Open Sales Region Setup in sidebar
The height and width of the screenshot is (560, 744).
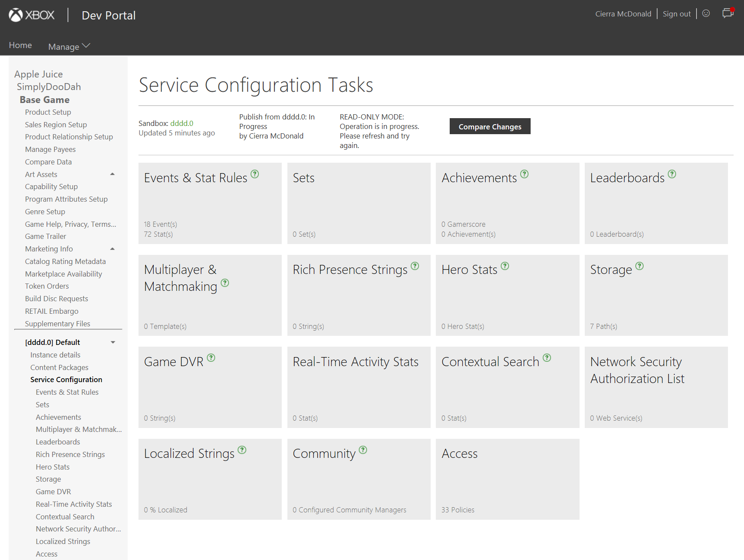[x=56, y=125]
